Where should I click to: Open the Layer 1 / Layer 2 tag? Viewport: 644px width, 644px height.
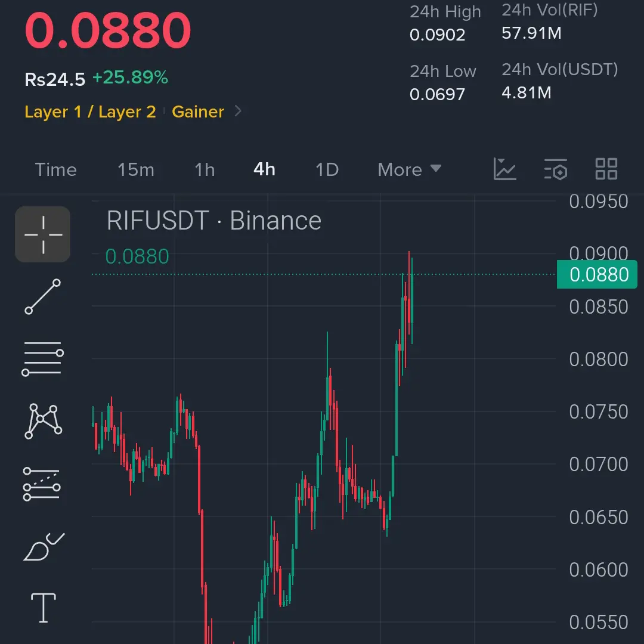91,112
